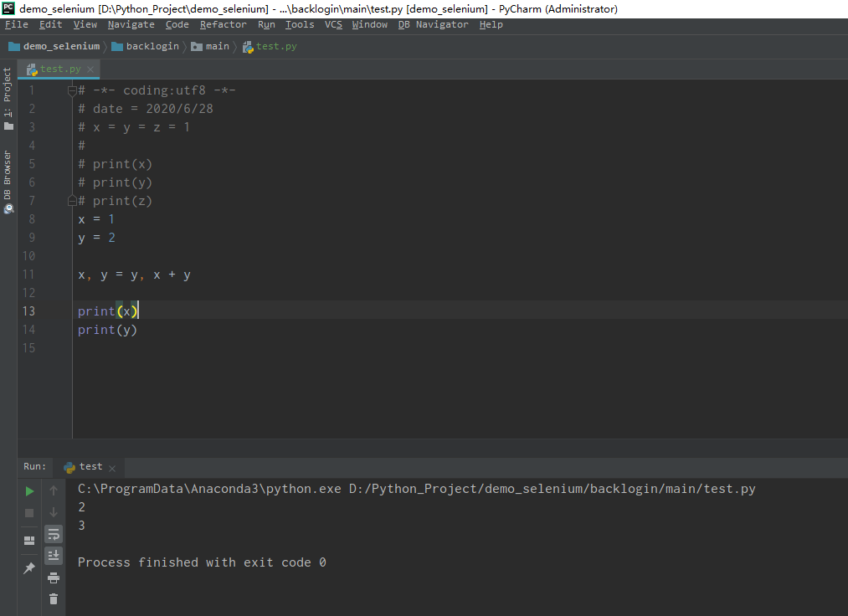Click 'Process finished with exit code 0' text
This screenshot has height=616, width=848.
(x=202, y=562)
